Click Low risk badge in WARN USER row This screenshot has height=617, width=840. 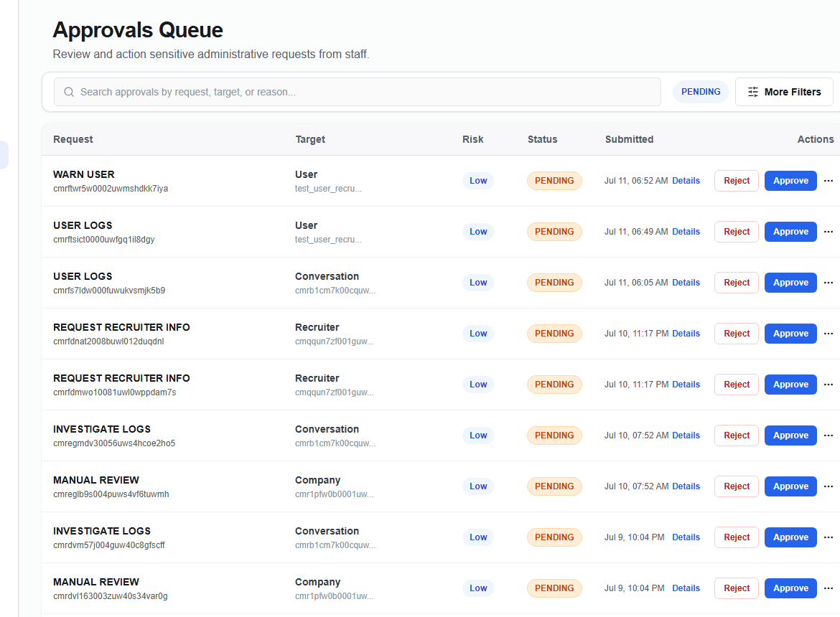click(x=478, y=181)
